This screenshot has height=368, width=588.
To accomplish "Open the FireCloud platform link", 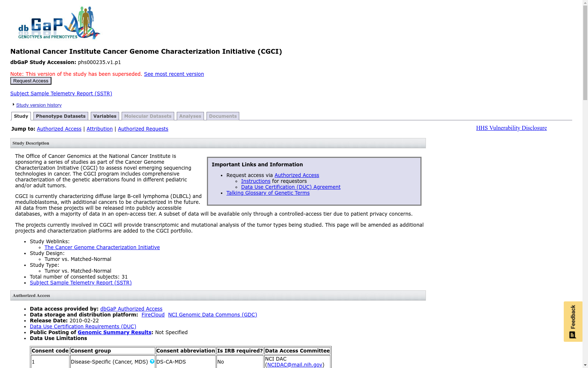I will tap(153, 315).
